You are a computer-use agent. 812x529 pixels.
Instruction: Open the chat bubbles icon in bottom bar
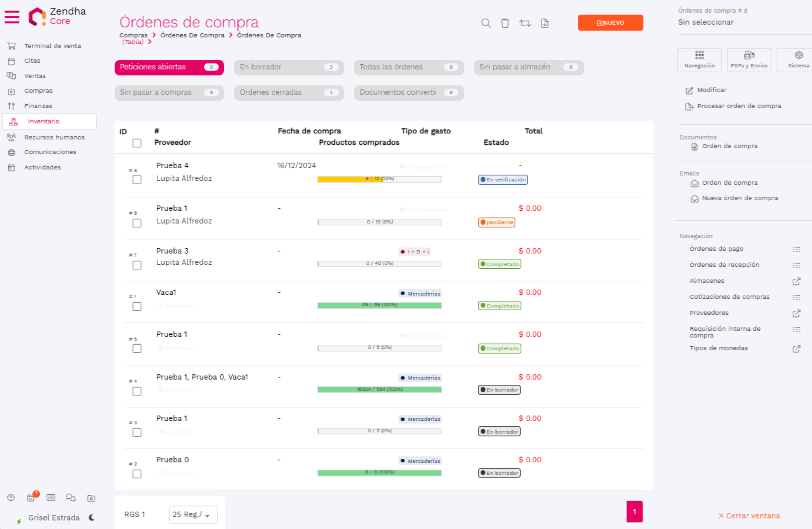point(71,498)
